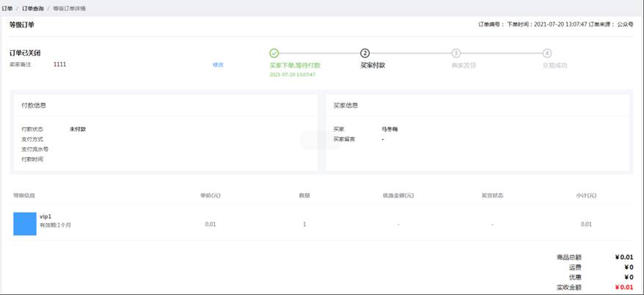Click the 等级信息 column header

(24, 196)
